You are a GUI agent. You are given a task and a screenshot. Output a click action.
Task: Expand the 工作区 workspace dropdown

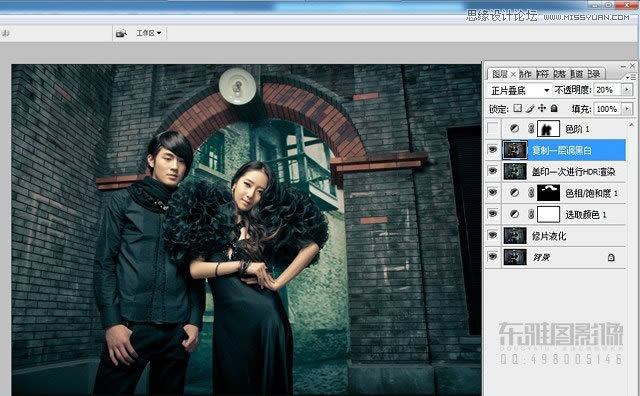(x=149, y=33)
